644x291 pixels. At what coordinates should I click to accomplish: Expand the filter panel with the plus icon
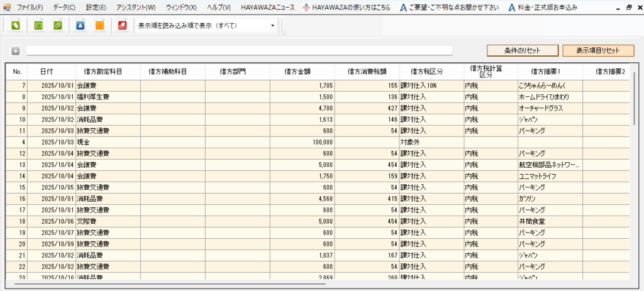16,51
